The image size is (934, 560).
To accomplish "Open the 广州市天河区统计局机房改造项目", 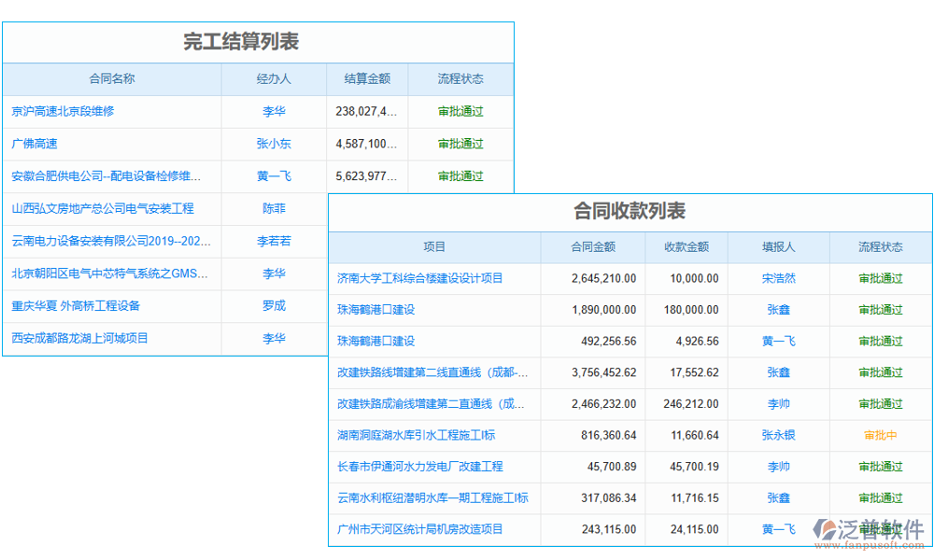I will (422, 529).
